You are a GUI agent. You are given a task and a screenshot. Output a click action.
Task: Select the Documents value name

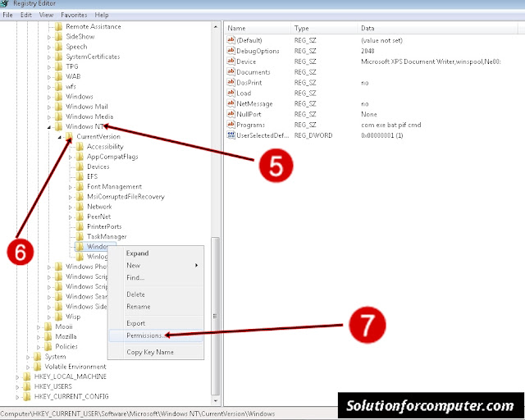253,72
